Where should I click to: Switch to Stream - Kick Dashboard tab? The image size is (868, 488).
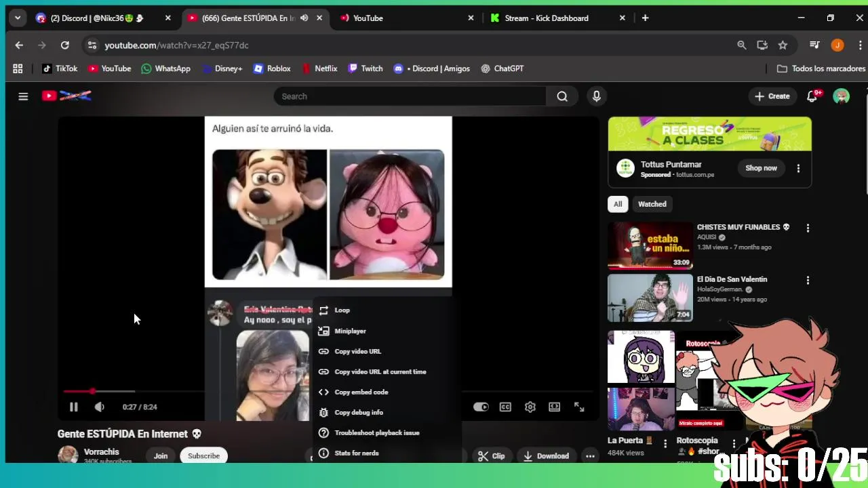point(558,18)
